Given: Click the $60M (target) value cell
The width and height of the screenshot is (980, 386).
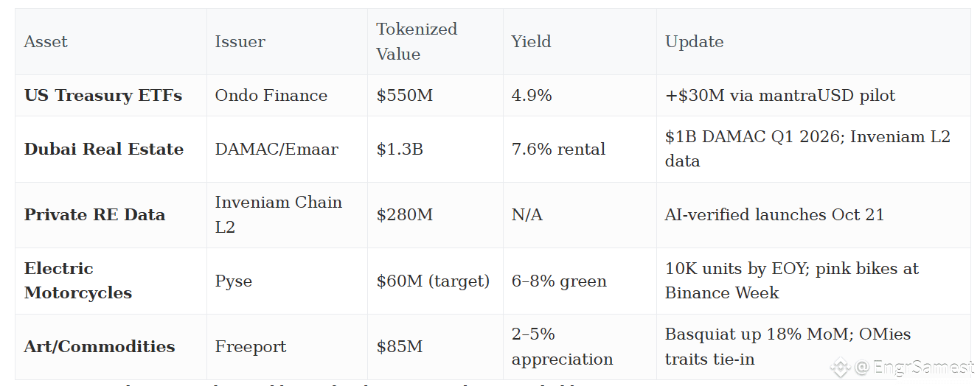Looking at the screenshot, I should click(433, 281).
